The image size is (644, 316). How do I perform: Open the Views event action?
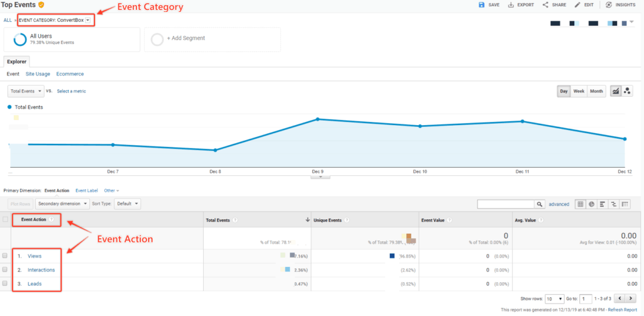pyautogui.click(x=35, y=256)
